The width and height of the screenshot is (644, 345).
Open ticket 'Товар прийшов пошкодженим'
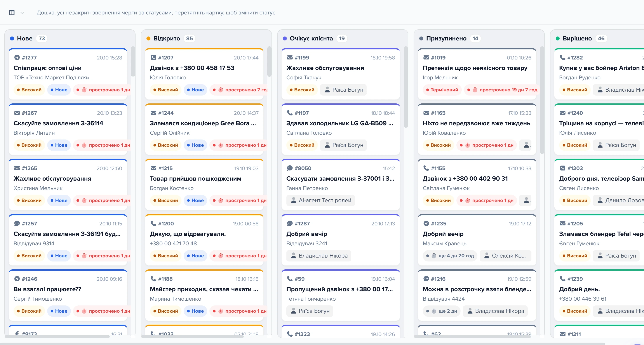(x=195, y=178)
